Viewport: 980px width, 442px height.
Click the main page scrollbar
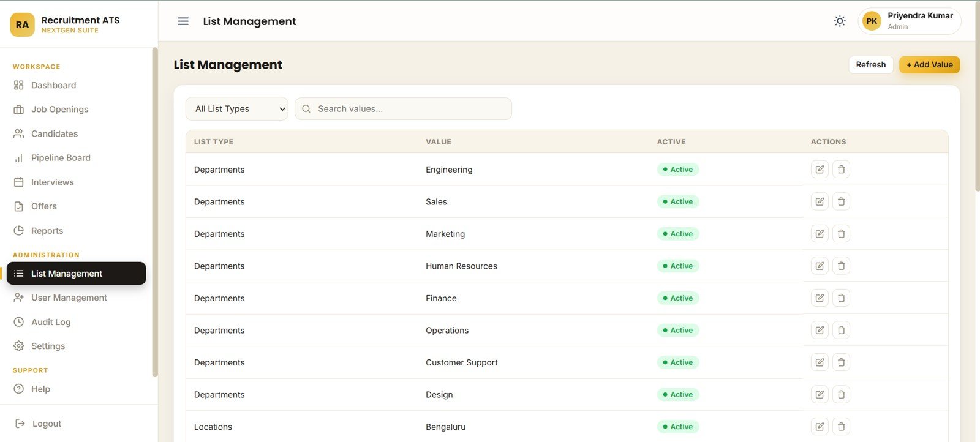[978, 98]
